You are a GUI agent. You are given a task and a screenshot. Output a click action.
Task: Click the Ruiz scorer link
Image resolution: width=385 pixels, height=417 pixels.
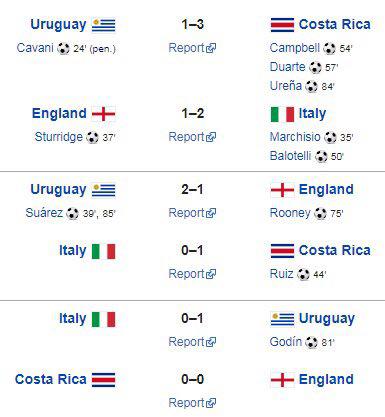tap(282, 274)
